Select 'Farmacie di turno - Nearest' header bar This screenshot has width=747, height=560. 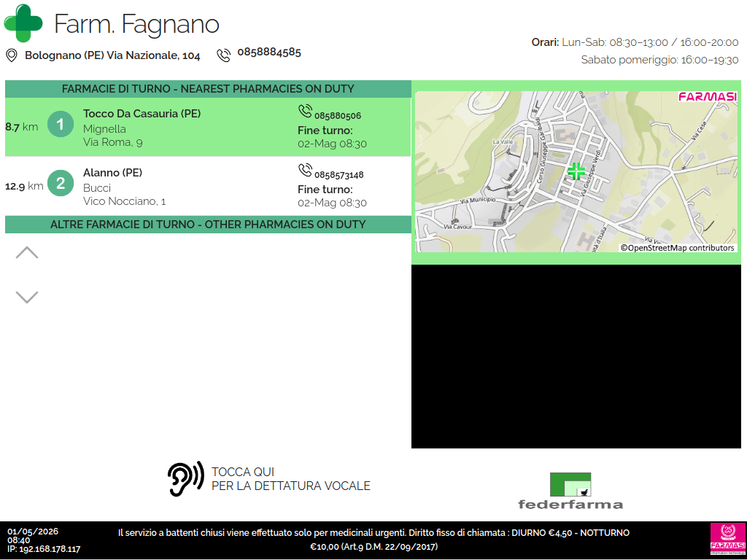208,89
